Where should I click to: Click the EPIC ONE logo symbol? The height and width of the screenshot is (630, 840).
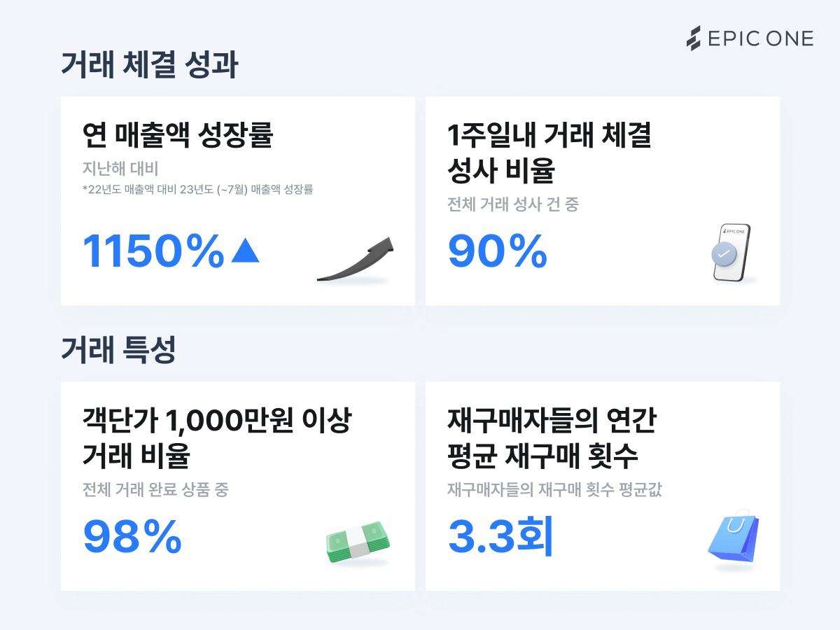[693, 38]
